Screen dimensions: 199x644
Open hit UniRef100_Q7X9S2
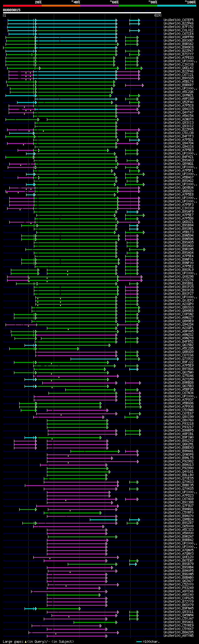pos(178,359)
